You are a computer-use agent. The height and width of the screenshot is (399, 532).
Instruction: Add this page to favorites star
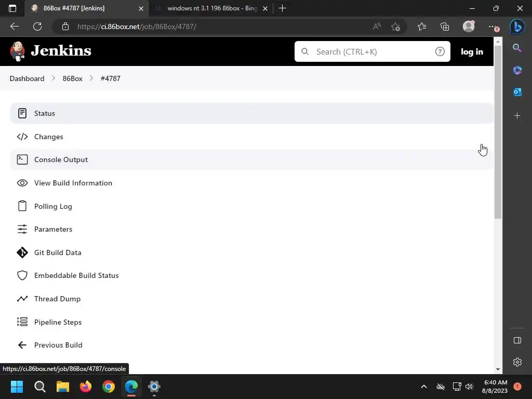coord(395,27)
